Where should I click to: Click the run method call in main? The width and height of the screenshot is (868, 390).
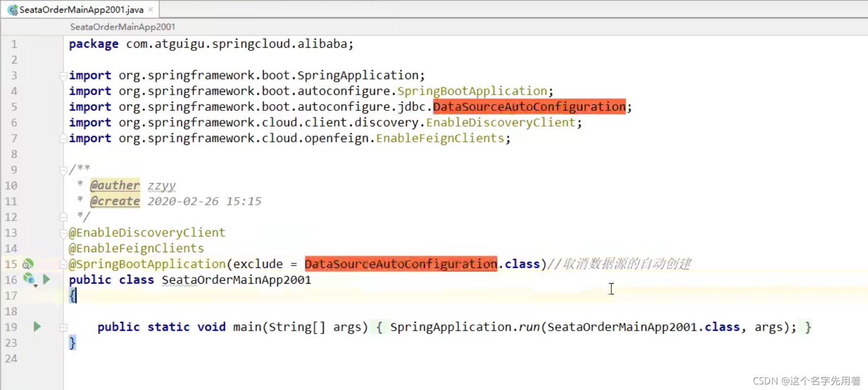[x=529, y=327]
